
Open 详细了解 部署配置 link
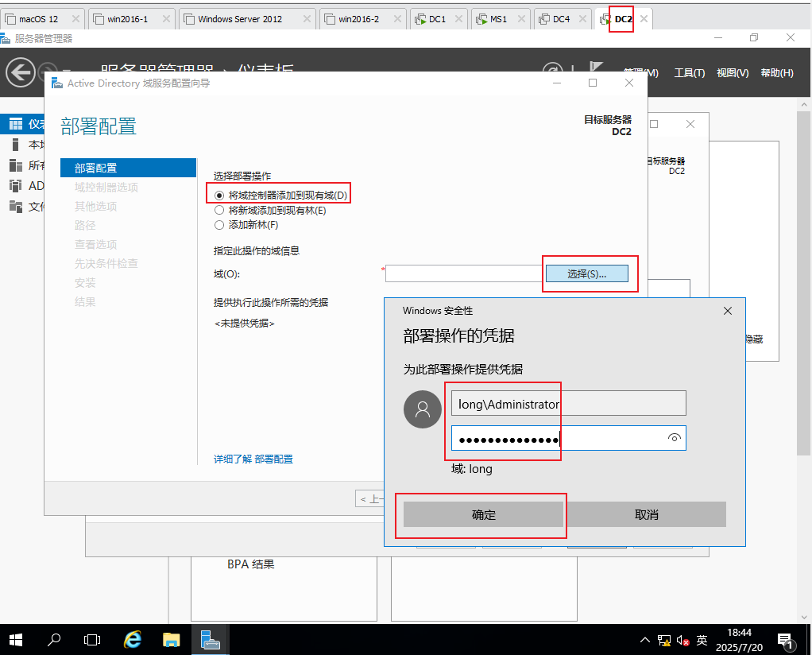pyautogui.click(x=253, y=459)
